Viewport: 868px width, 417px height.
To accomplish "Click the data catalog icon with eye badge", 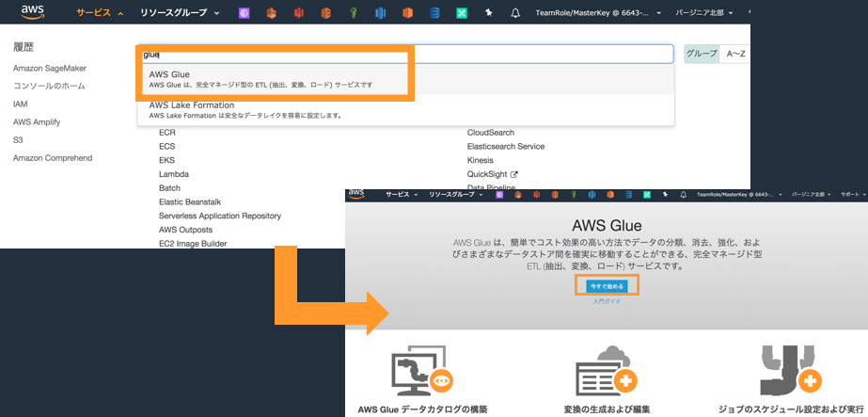I will tap(422, 371).
